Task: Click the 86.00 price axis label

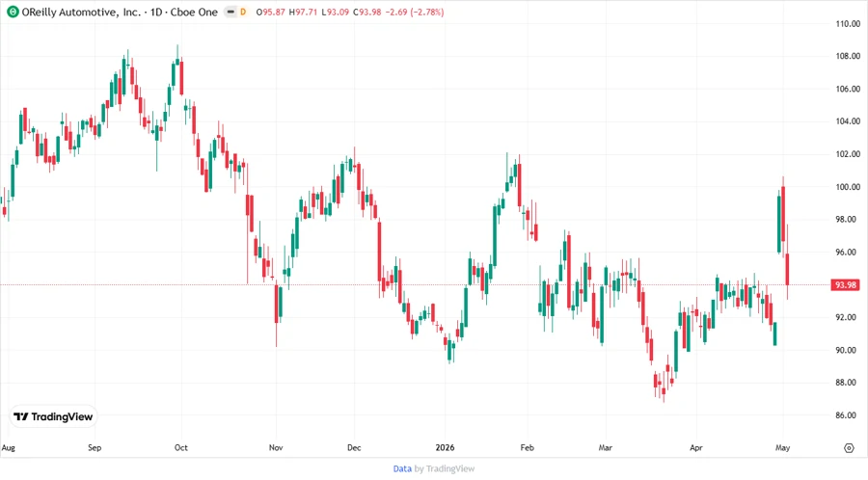Action: pos(846,415)
